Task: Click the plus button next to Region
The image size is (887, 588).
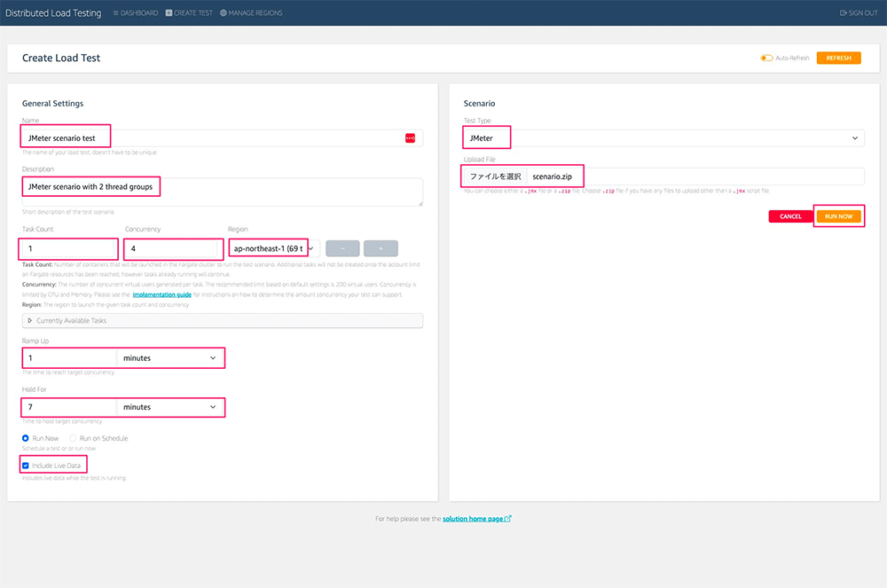Action: tap(381, 248)
